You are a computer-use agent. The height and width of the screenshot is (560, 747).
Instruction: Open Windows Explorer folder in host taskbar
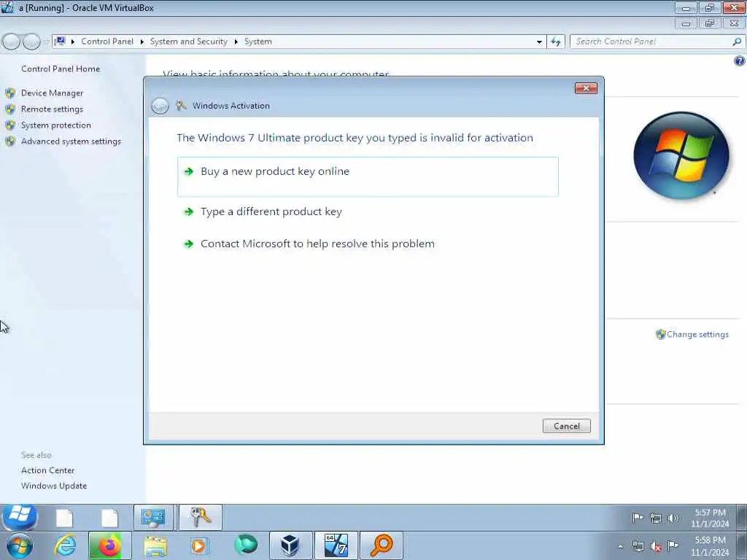[x=155, y=546]
